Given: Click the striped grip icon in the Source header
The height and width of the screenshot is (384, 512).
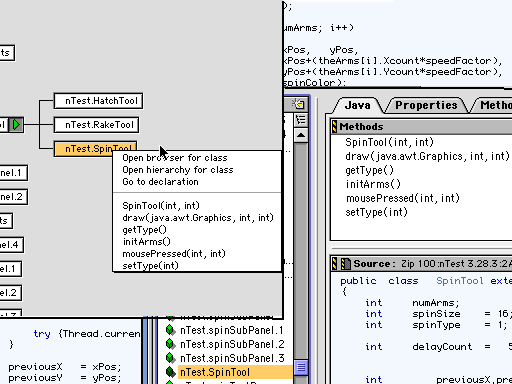Looking at the screenshot, I should pyautogui.click(x=335, y=264).
